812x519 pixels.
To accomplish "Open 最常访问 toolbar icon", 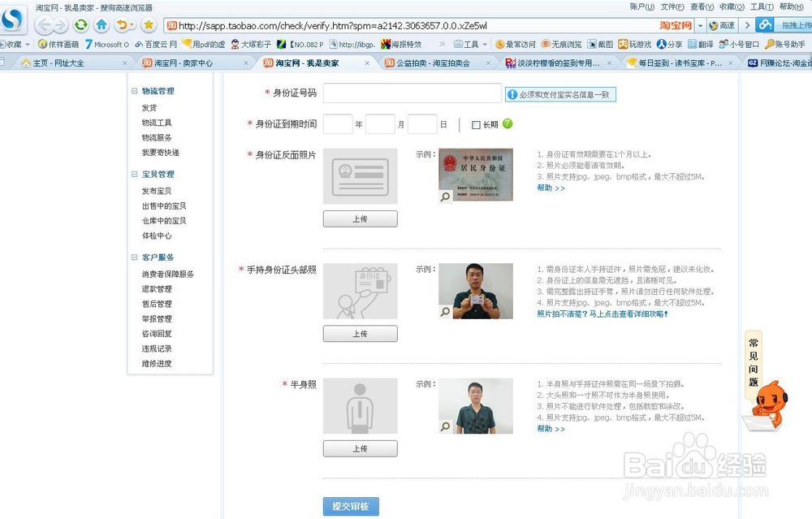I will 516,45.
